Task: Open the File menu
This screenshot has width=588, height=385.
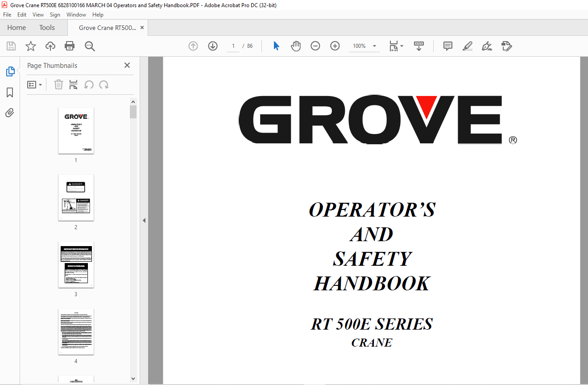Action: click(7, 15)
